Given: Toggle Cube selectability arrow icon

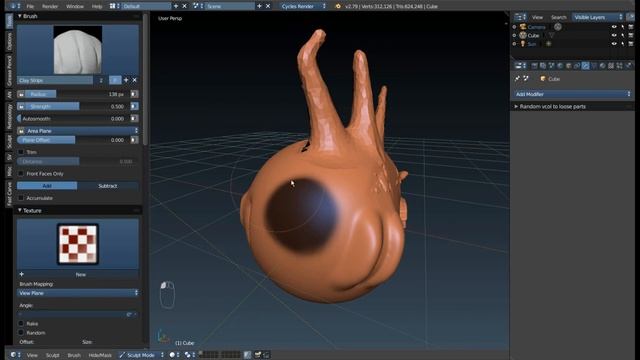Looking at the screenshot, I should click(x=623, y=36).
